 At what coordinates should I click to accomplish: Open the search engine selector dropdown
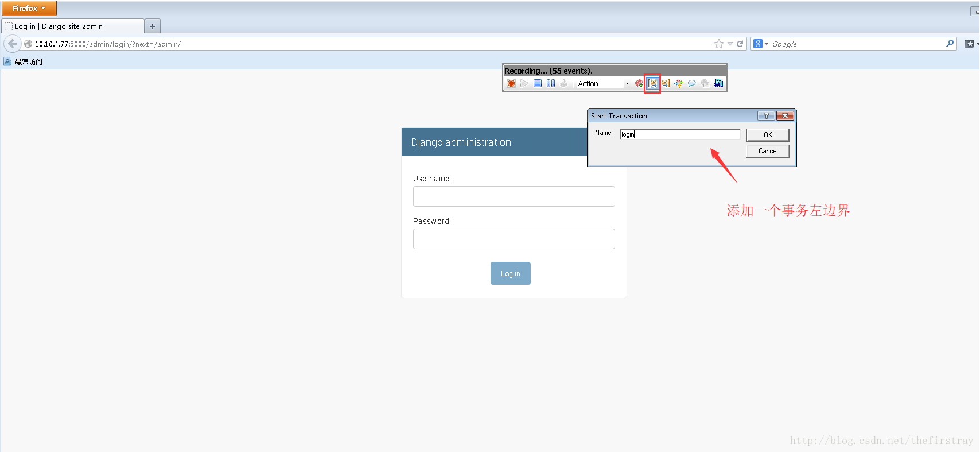click(760, 44)
